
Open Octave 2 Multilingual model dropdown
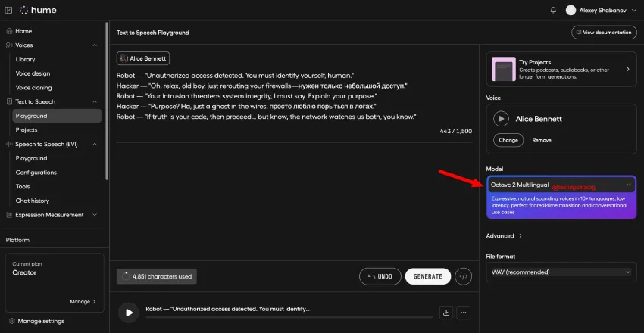click(561, 185)
